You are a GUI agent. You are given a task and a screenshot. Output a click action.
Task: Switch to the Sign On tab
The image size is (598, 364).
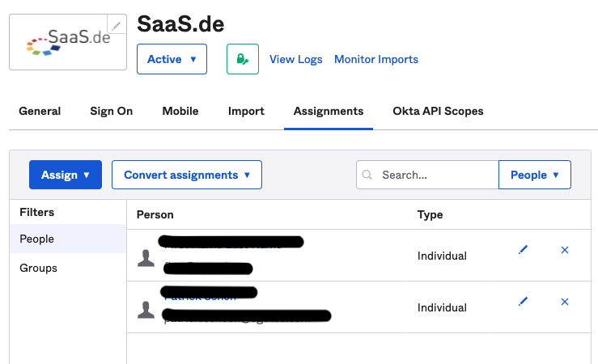[112, 111]
